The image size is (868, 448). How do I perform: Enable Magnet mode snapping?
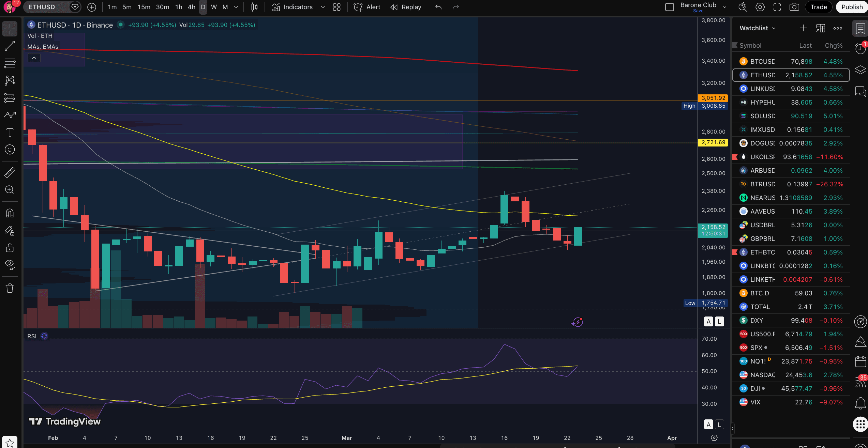tap(10, 213)
